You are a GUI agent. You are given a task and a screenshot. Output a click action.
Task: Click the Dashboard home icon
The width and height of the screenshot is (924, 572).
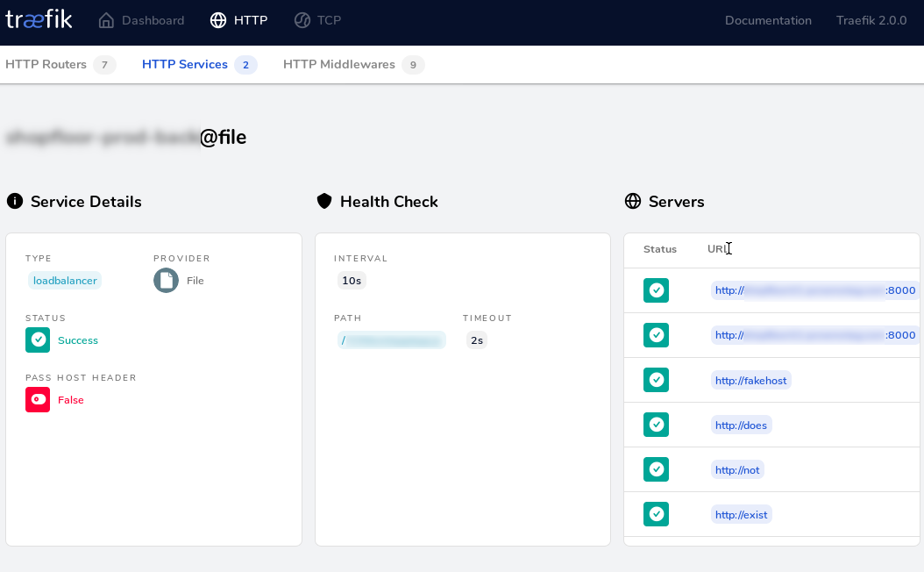coord(106,21)
